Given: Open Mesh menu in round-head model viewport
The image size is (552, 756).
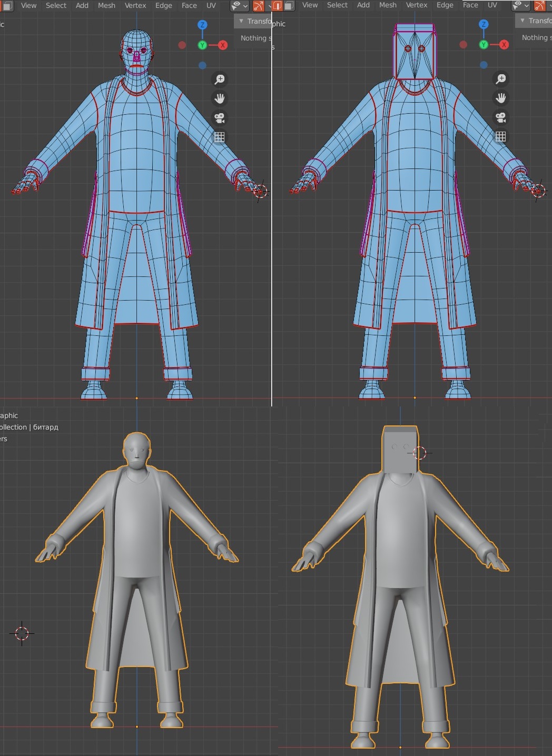Looking at the screenshot, I should pos(106,5).
